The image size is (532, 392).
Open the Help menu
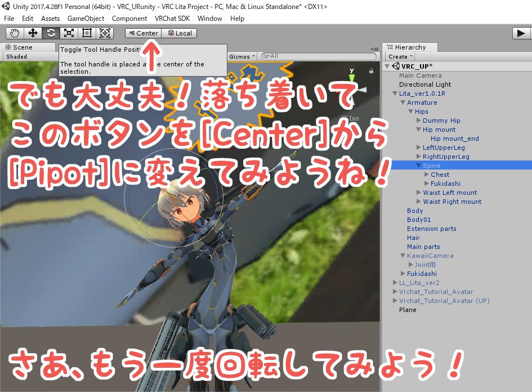click(x=237, y=19)
